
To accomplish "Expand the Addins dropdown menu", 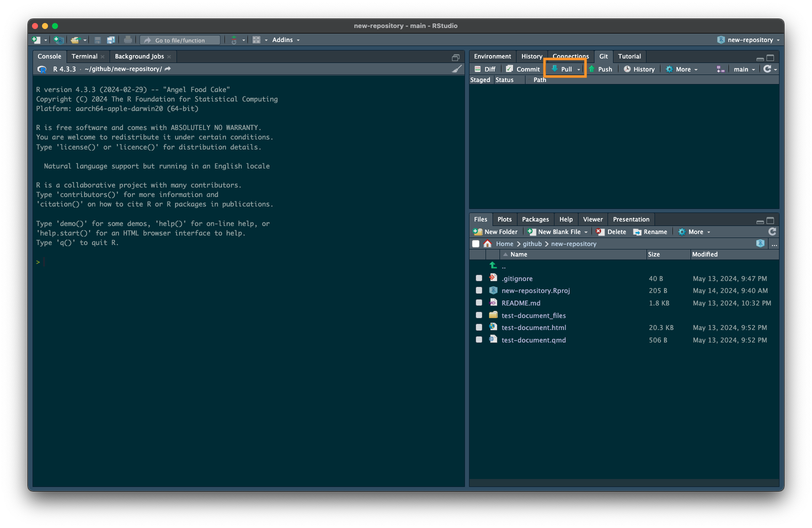I will (285, 40).
